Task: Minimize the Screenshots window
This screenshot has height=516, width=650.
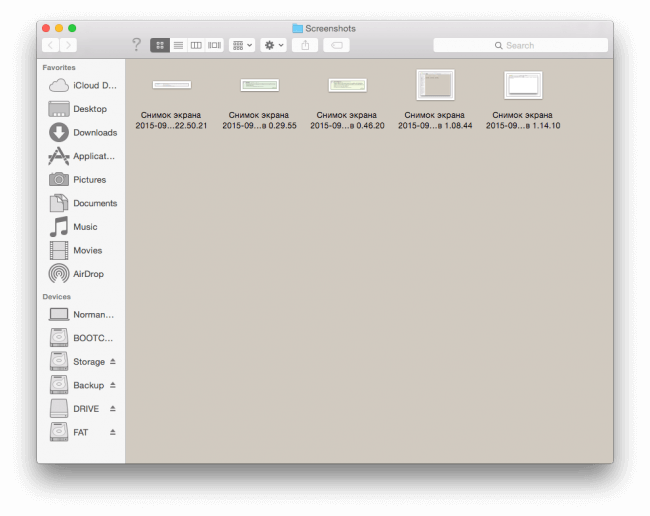Action: [59, 28]
